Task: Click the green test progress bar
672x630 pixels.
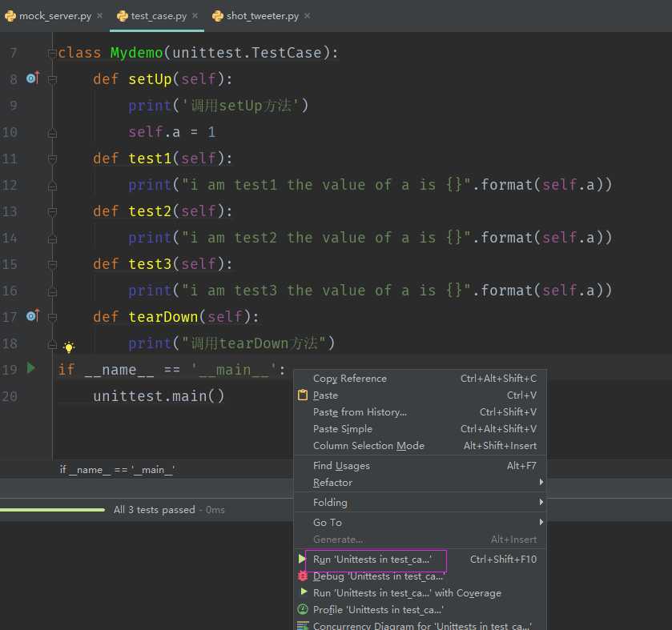Action: point(52,509)
